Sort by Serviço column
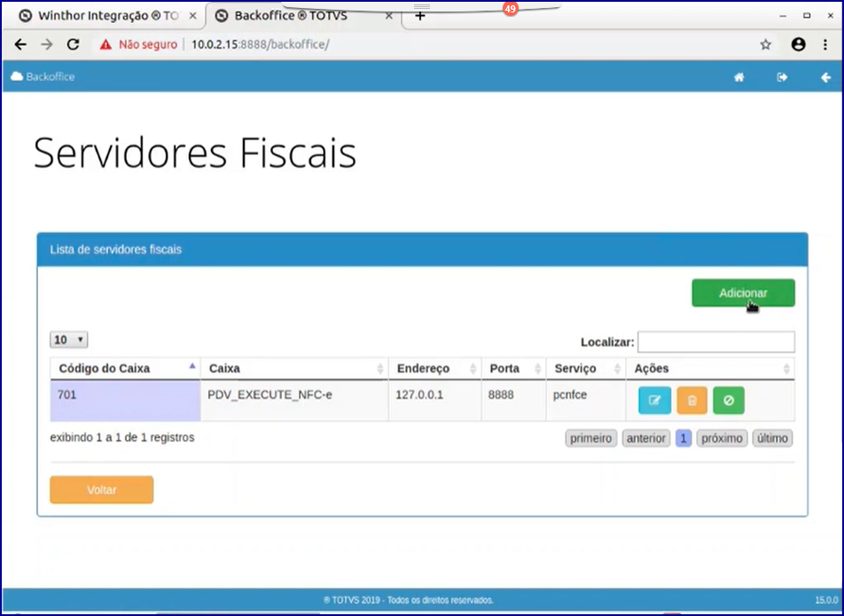The image size is (844, 616). [x=586, y=369]
